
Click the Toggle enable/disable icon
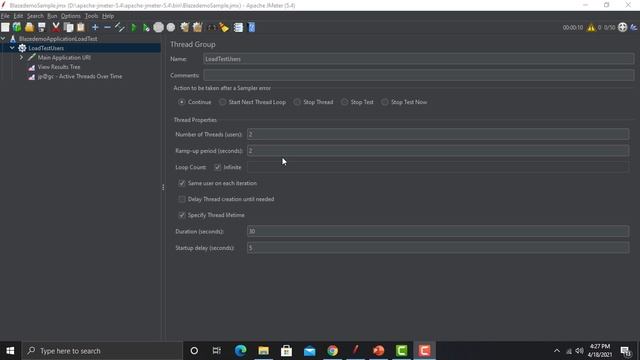click(120, 27)
